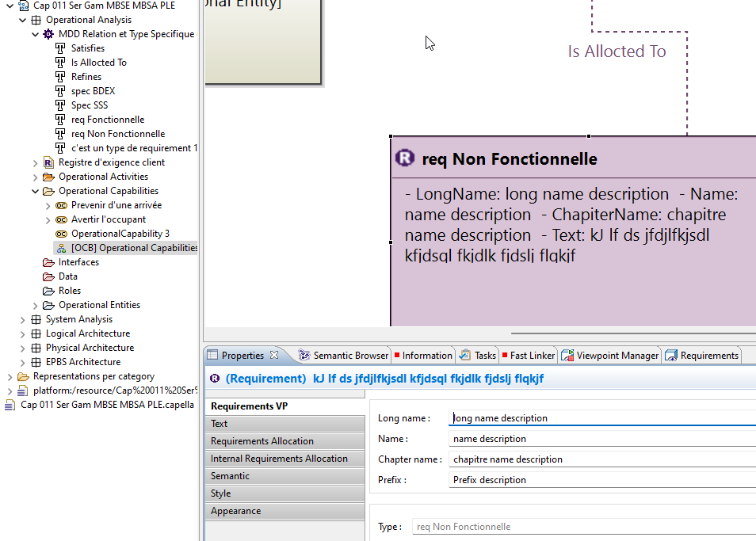Click the Chapter name input field

pos(602,459)
